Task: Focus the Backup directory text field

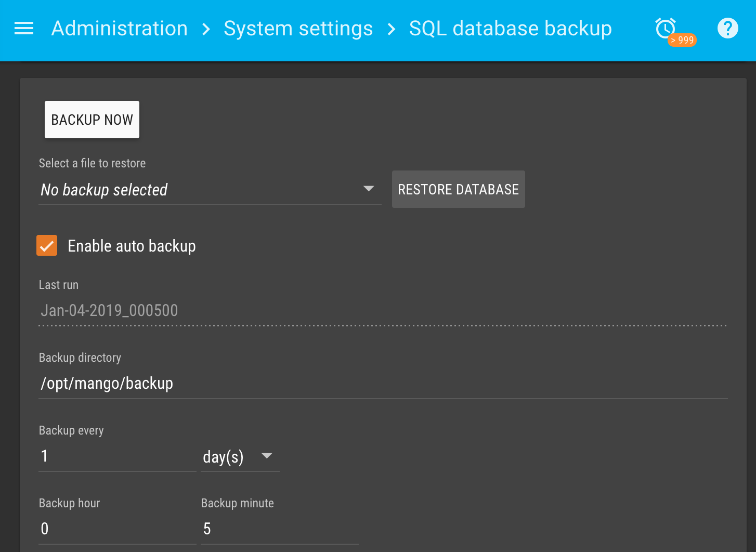Action: (x=383, y=384)
